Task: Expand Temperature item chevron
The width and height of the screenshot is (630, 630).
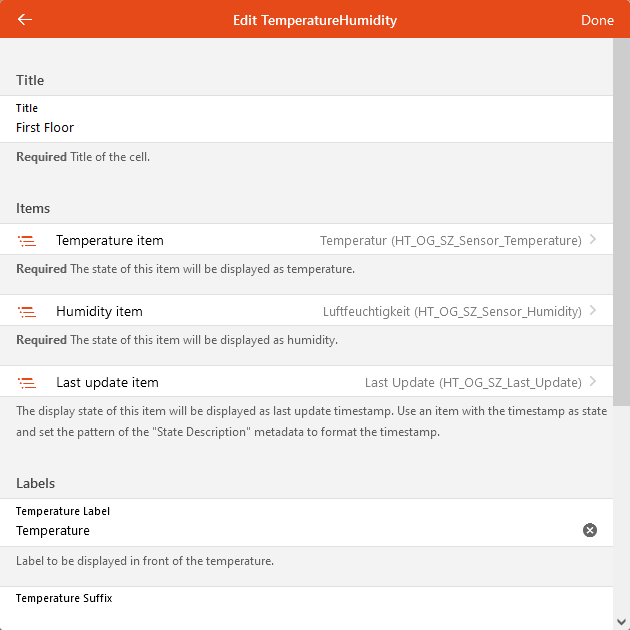Action: coord(593,240)
